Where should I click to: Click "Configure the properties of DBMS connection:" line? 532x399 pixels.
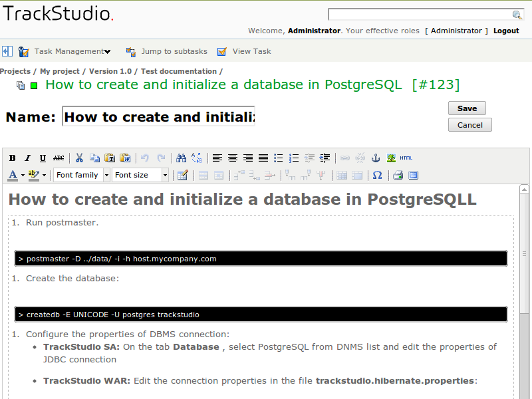pyautogui.click(x=128, y=334)
